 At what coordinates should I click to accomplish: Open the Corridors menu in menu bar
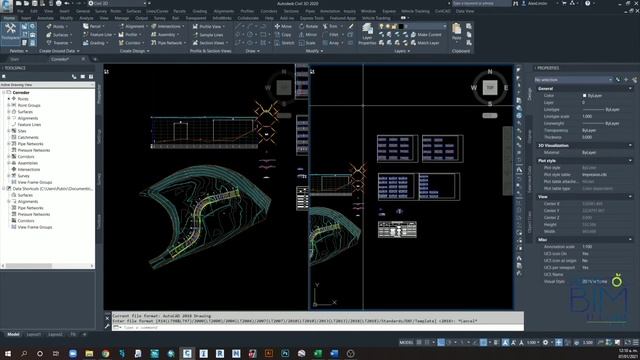pyautogui.click(x=269, y=11)
